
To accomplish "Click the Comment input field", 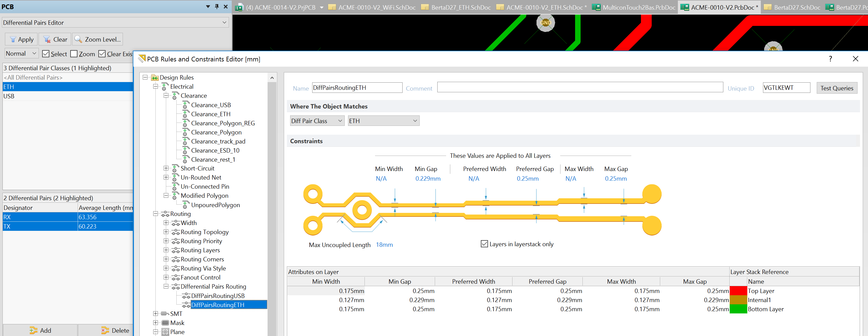I will pos(580,88).
